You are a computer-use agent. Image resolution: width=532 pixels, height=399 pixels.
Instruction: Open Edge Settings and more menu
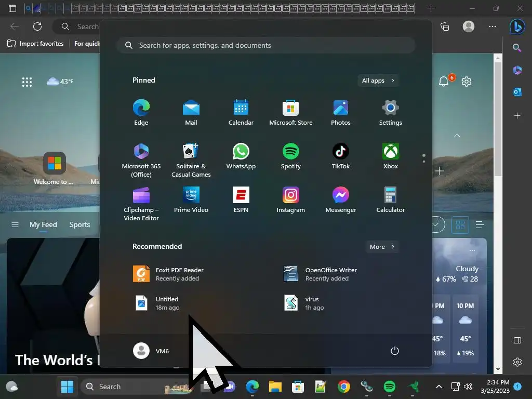pos(493,26)
